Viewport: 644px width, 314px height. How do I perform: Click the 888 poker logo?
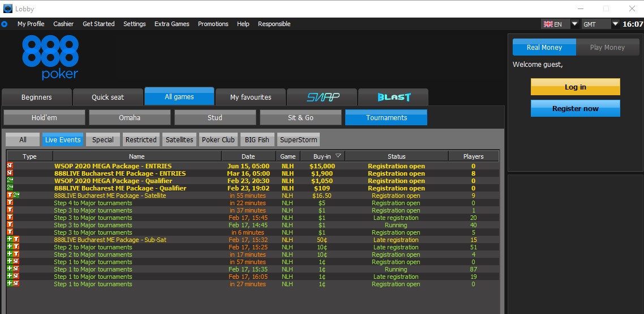pos(50,57)
